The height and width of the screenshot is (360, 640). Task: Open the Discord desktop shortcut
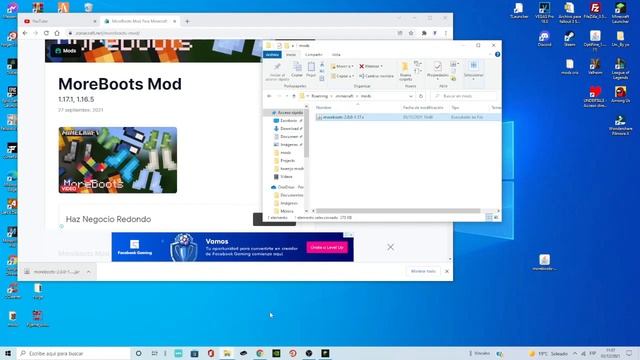tap(544, 39)
